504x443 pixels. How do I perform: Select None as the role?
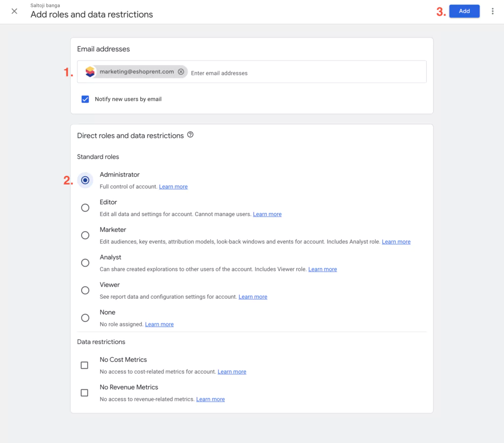85,318
